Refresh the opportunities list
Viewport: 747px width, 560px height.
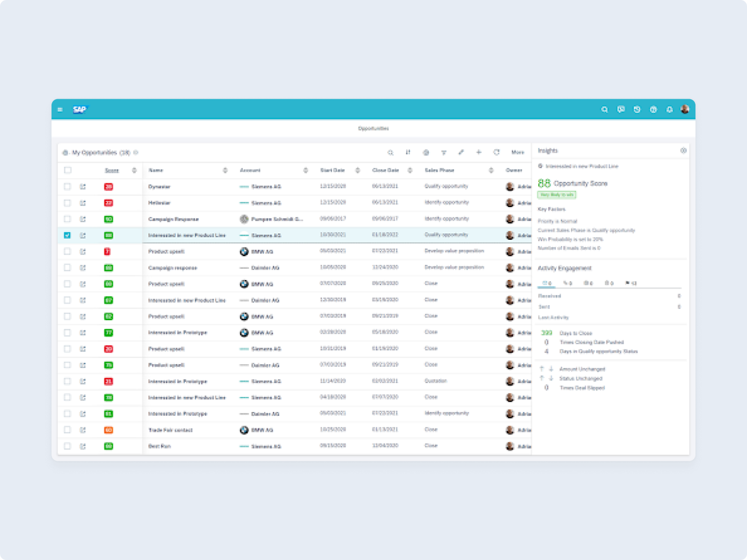pos(496,152)
